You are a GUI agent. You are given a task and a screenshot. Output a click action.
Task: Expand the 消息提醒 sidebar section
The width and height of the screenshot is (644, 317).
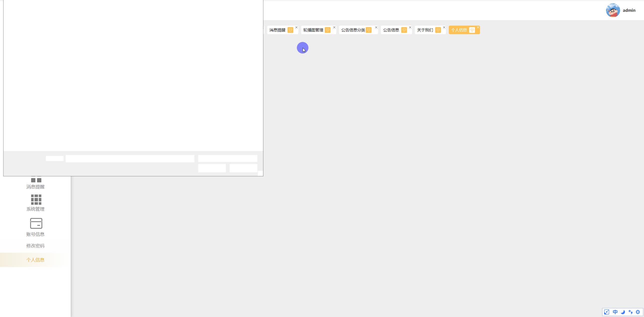coord(35,187)
